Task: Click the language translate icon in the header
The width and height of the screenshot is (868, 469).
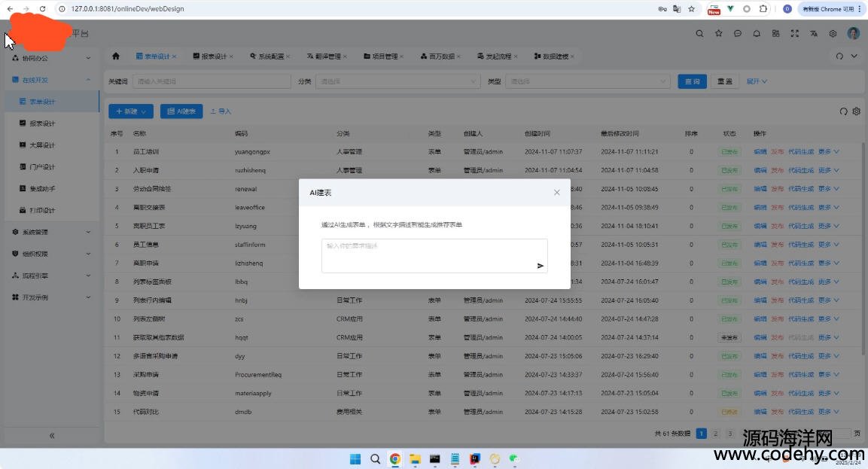Action: [x=814, y=34]
